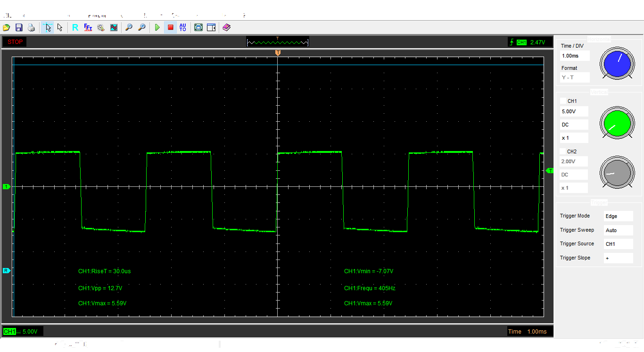Open a saved waveform file
Screen dimensions: 644x352
(x=6, y=27)
